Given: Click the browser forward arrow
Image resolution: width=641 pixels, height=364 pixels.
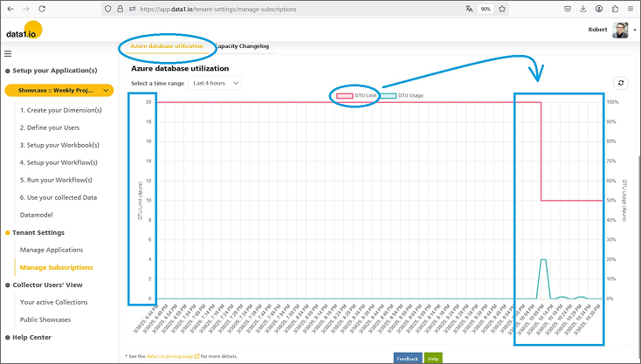Looking at the screenshot, I should [x=26, y=9].
